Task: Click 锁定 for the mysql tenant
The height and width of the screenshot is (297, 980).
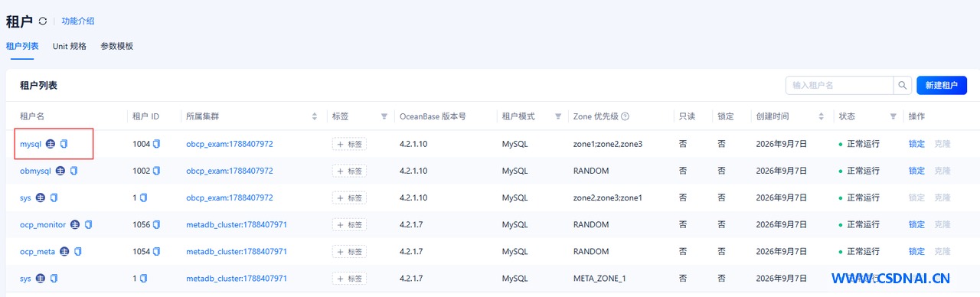Action: [x=916, y=144]
